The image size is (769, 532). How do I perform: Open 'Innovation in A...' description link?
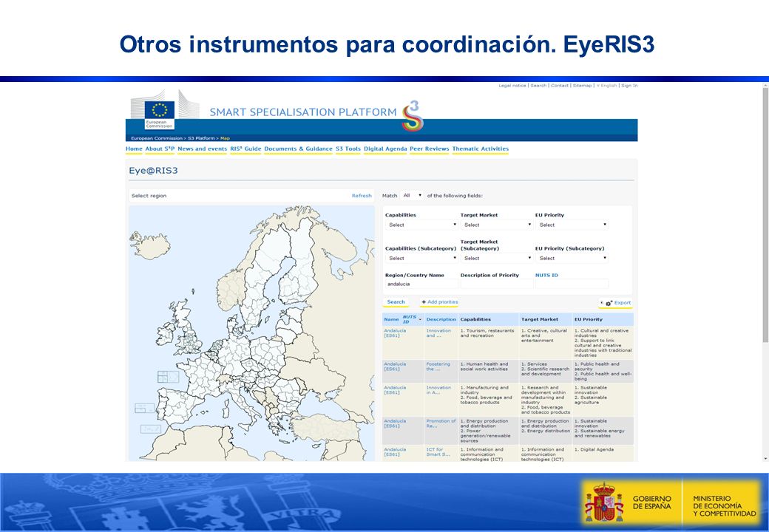click(x=438, y=390)
